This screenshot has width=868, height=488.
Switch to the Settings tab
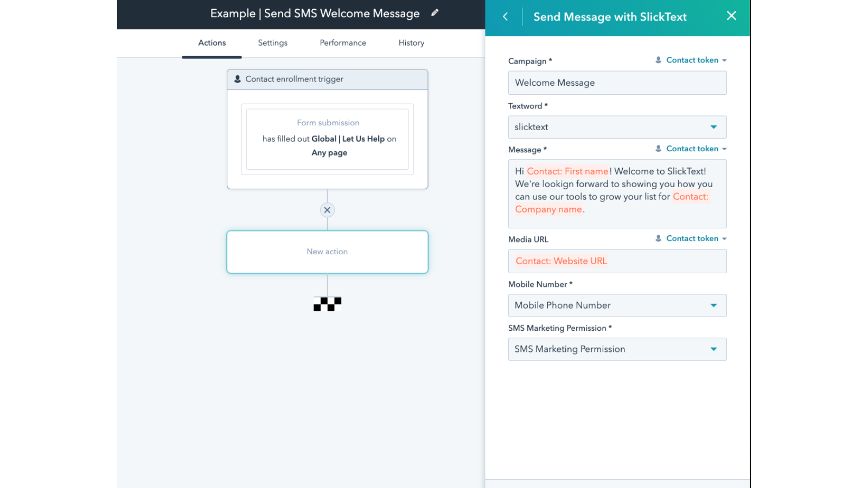pyautogui.click(x=272, y=43)
